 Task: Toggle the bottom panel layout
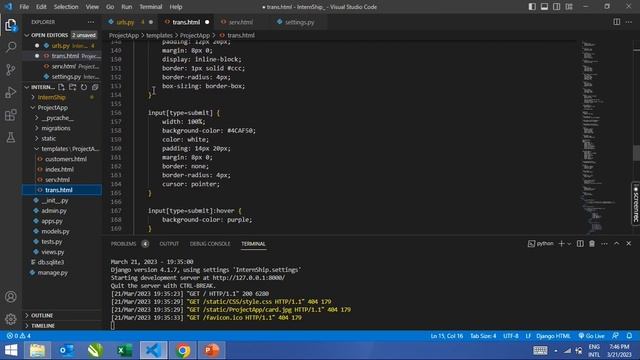click(544, 7)
